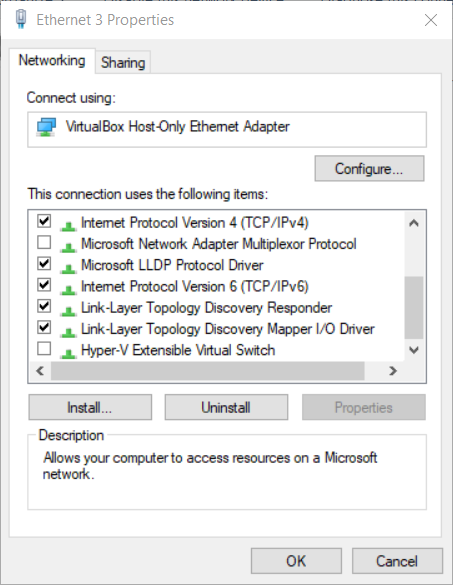Click the VirtualBox adapter monitor icon
Image resolution: width=453 pixels, height=585 pixels.
pos(46,127)
